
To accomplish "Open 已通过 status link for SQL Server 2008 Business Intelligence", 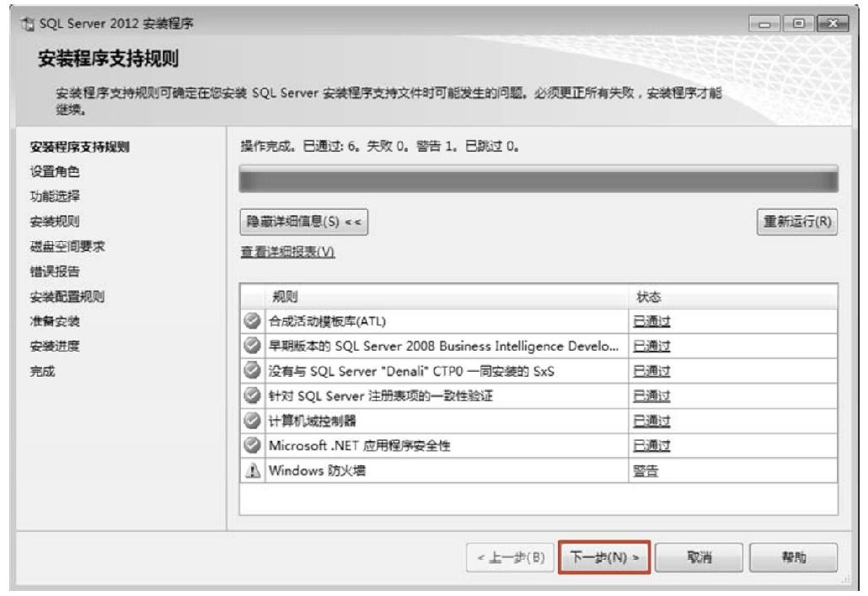I will [x=651, y=346].
